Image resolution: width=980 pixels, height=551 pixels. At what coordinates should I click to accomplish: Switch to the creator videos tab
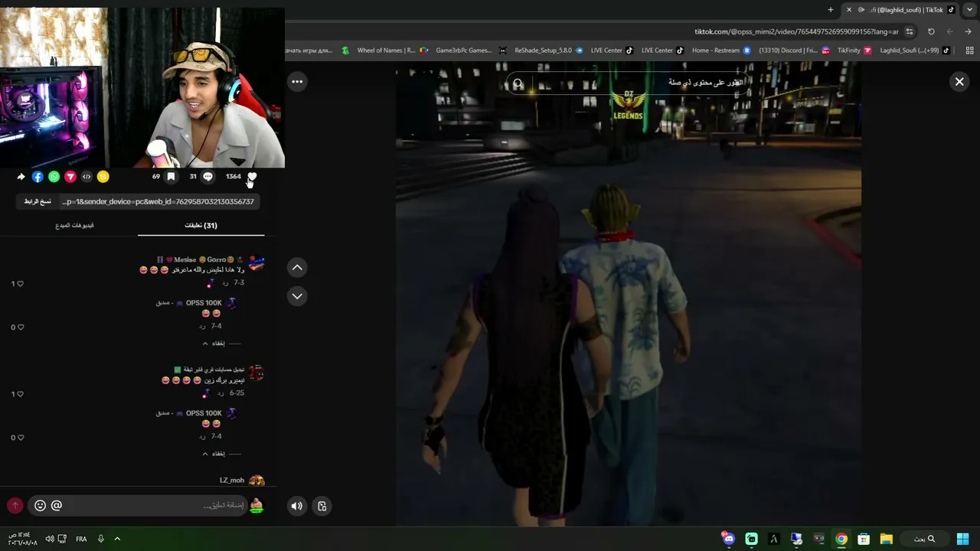coord(75,225)
